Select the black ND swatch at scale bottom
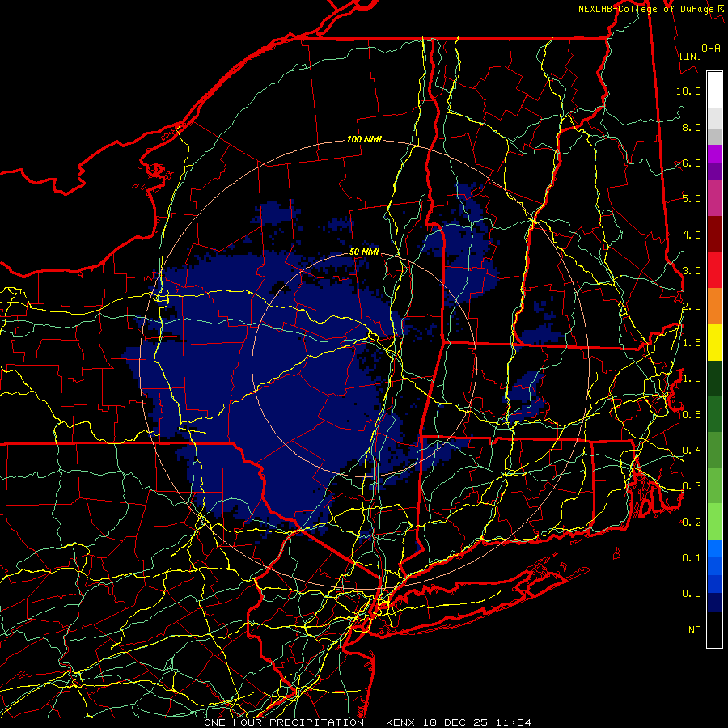 714,629
